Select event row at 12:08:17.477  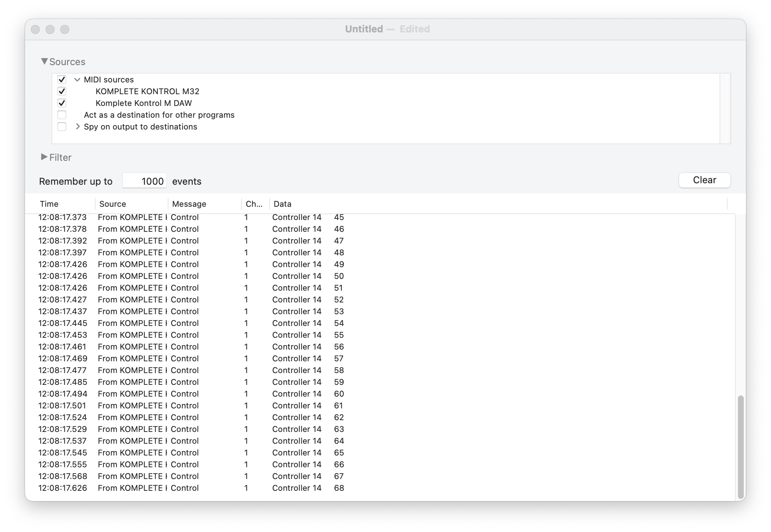[x=380, y=370]
